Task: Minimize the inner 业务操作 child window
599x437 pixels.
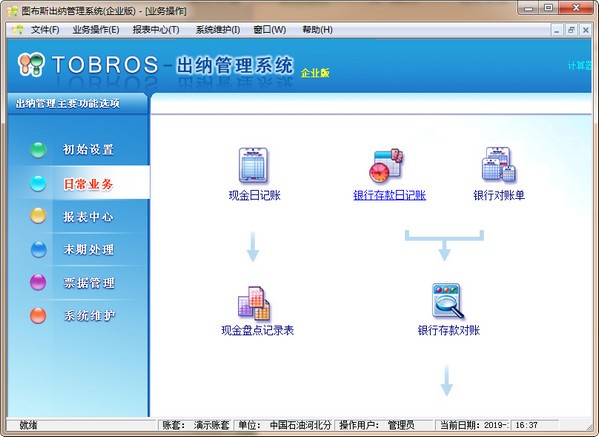Action: coord(557,30)
